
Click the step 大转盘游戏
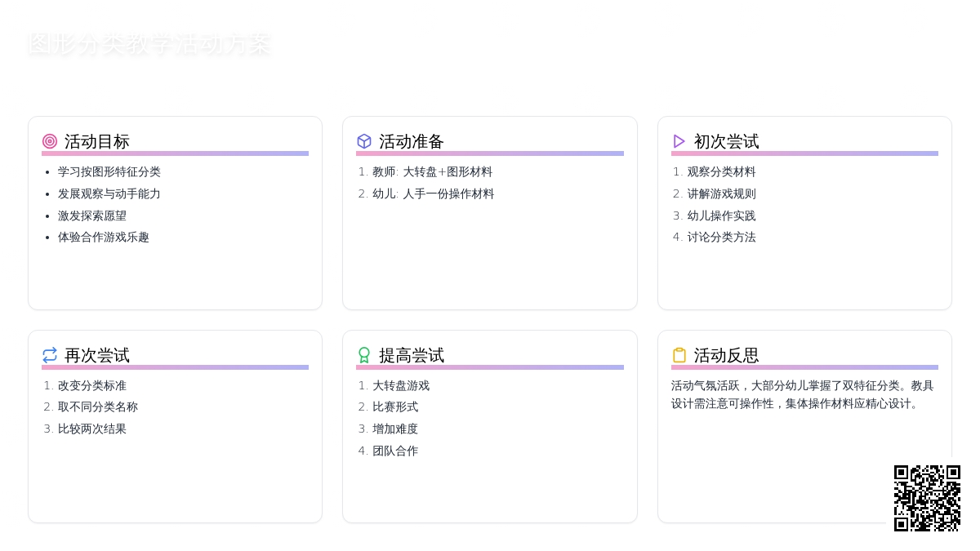tap(401, 386)
